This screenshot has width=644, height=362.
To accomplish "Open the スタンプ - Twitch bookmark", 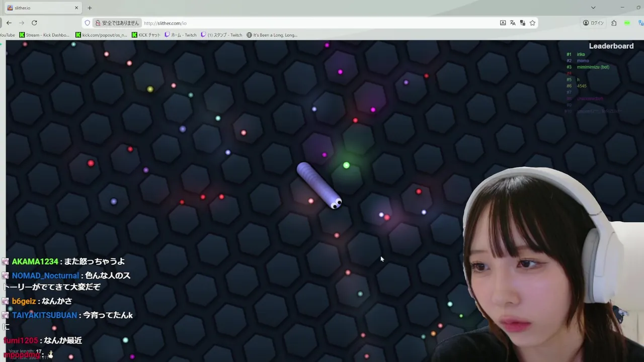I will click(x=221, y=35).
